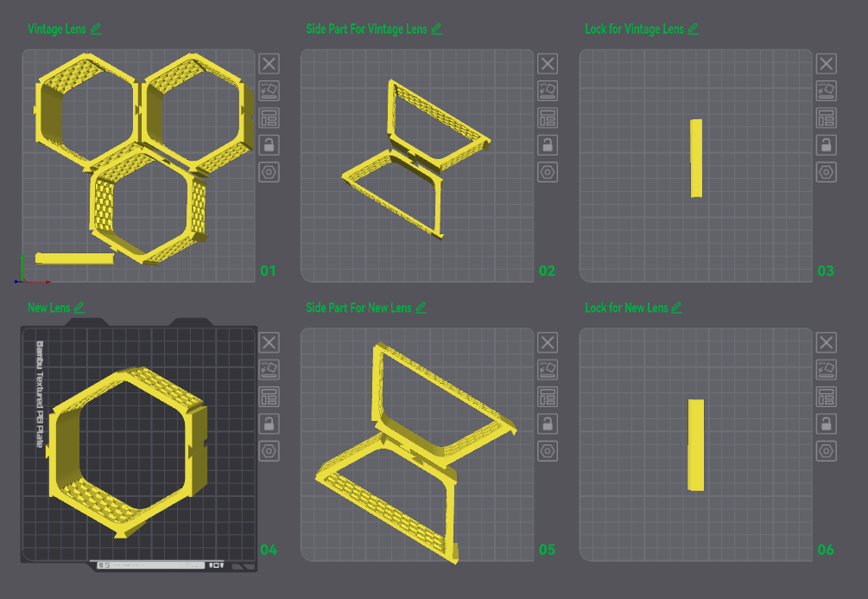
Task: Open plate settings for Vintage Lens plate
Action: click(x=269, y=172)
